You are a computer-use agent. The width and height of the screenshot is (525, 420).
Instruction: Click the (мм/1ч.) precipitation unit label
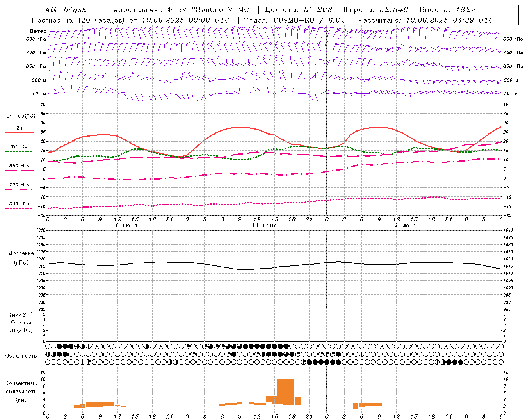pos(21,330)
